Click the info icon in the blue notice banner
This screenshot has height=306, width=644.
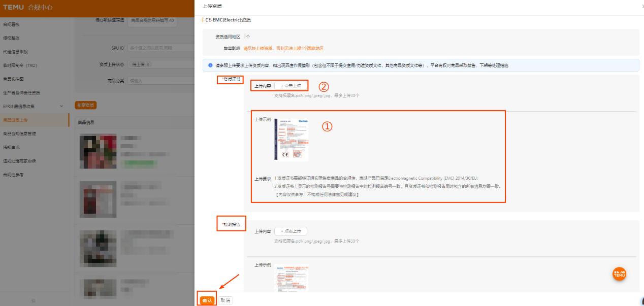point(209,65)
